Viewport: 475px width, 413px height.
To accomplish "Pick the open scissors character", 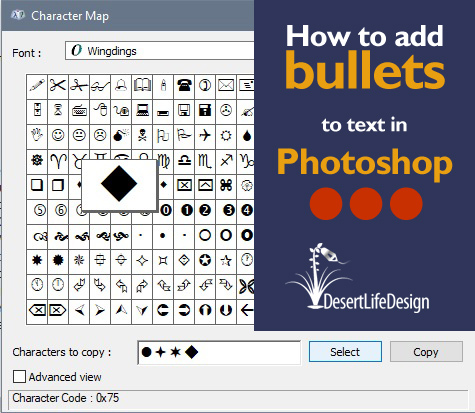I will pos(58,86).
